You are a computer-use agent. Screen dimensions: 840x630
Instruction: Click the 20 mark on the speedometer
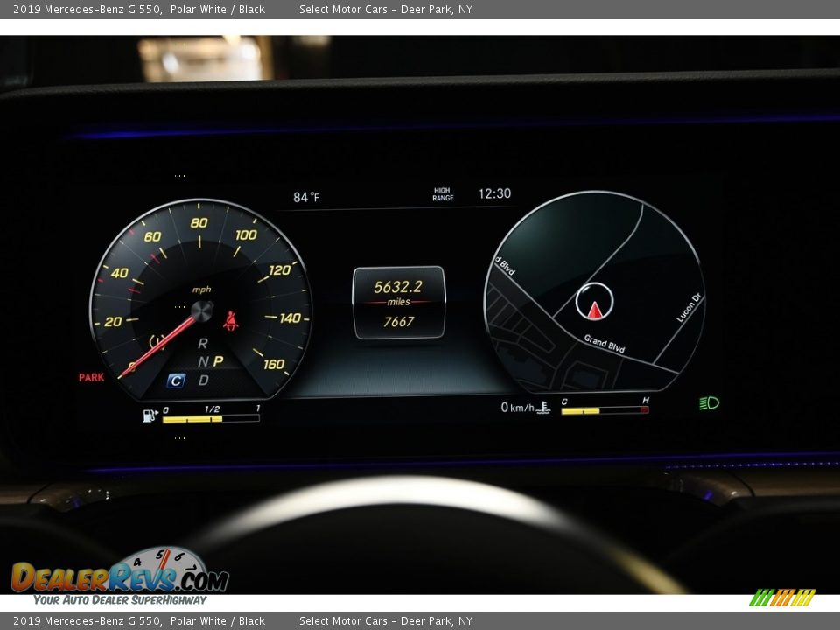pyautogui.click(x=113, y=321)
